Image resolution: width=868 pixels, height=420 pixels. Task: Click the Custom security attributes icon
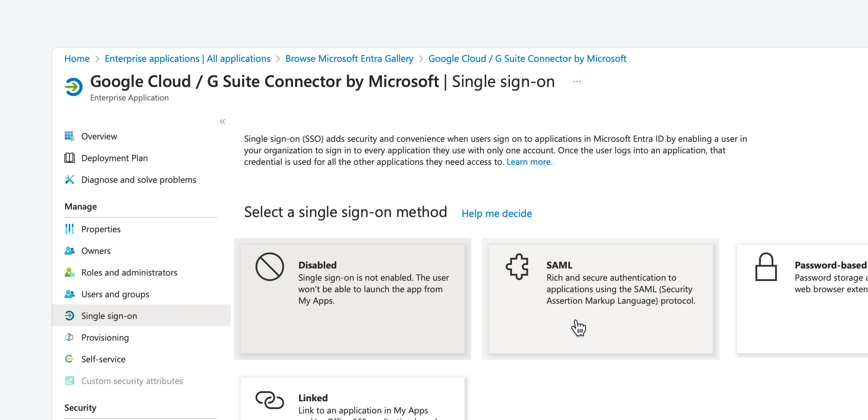click(69, 381)
